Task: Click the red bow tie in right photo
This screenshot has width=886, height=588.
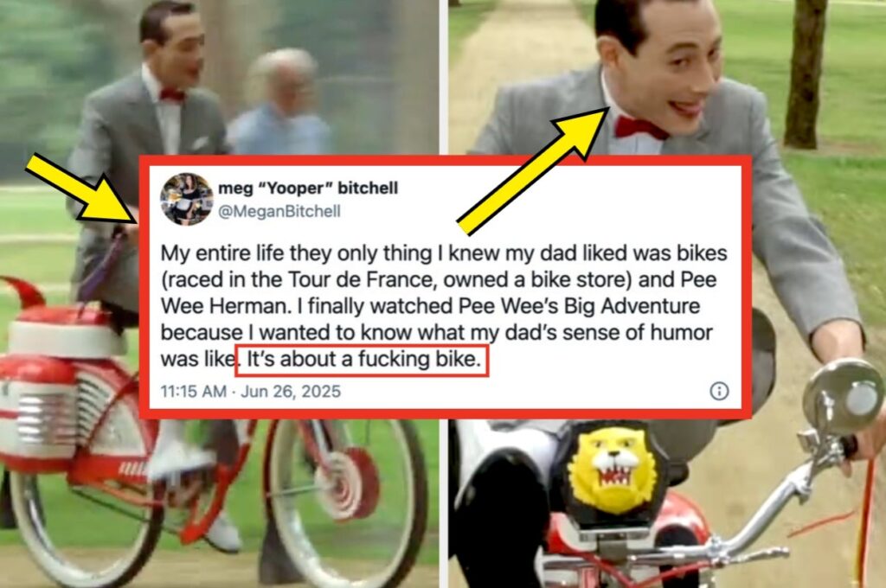Action: (x=639, y=128)
